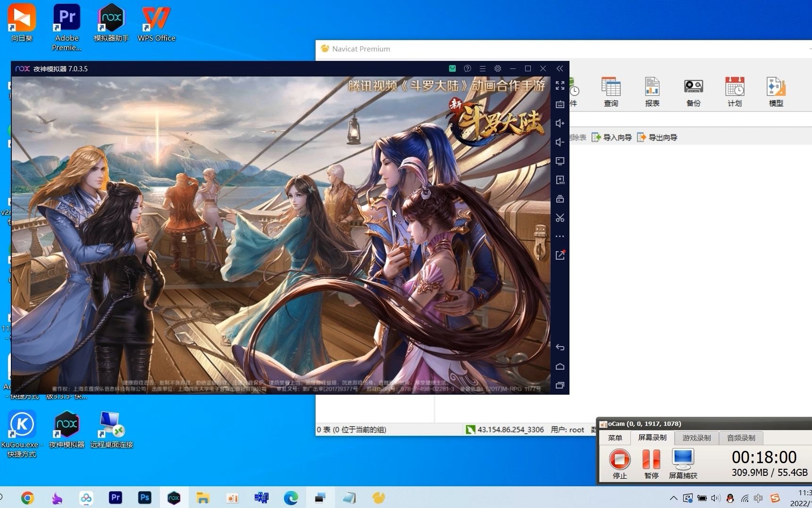Open oCam menu (菜单)
This screenshot has height=508, width=812.
(615, 438)
